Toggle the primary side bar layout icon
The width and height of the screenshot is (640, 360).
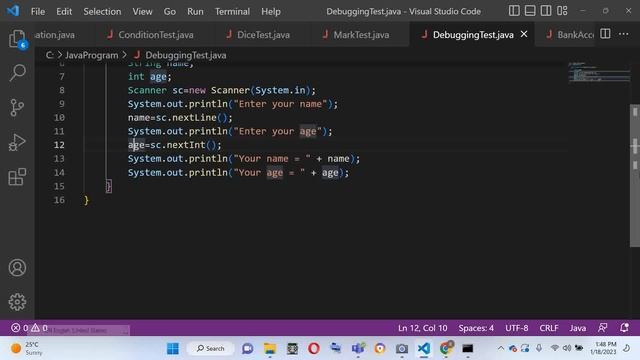[x=514, y=11]
